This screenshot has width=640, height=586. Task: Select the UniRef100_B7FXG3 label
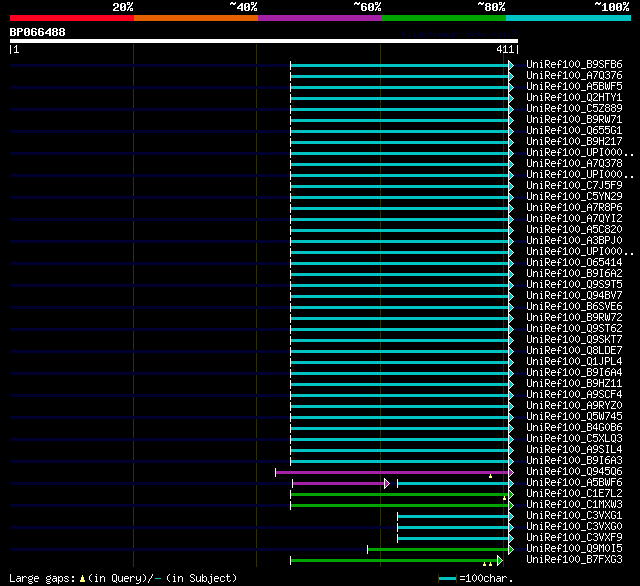pyautogui.click(x=574, y=560)
